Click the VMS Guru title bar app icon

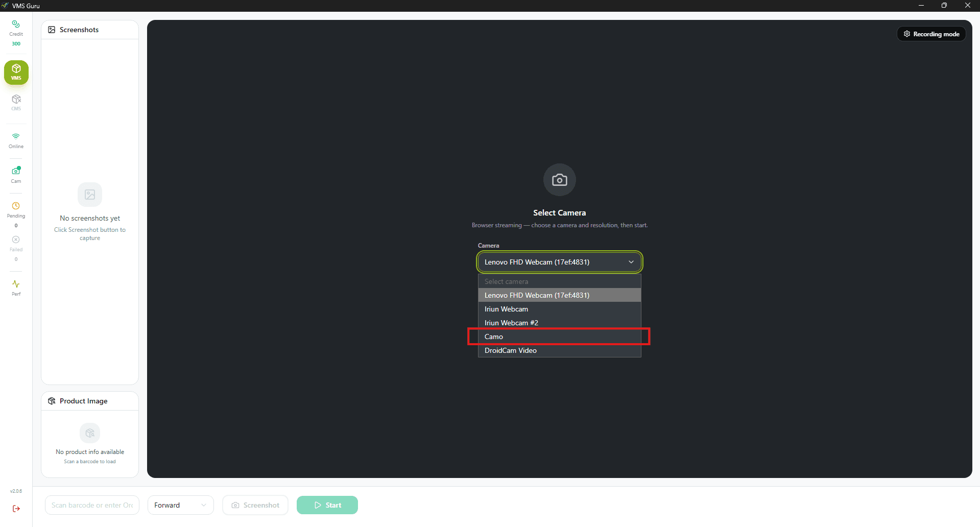tap(5, 6)
